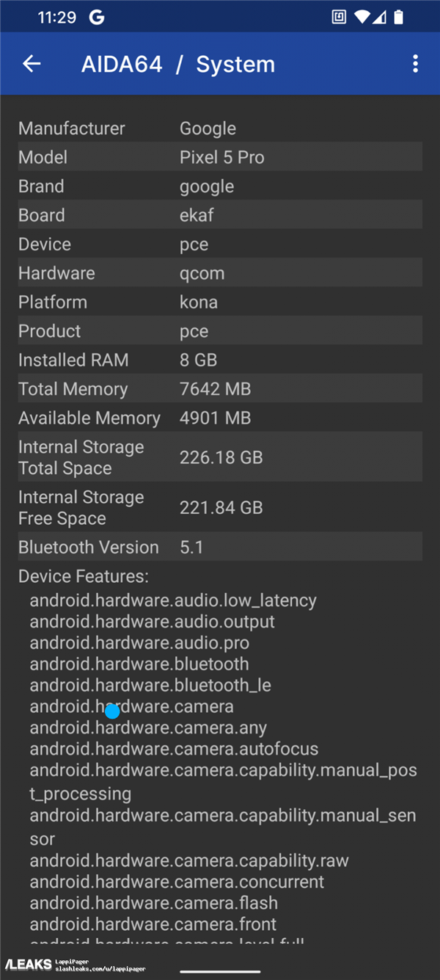Tap the back arrow in the AIDA64 toolbar

tap(32, 63)
